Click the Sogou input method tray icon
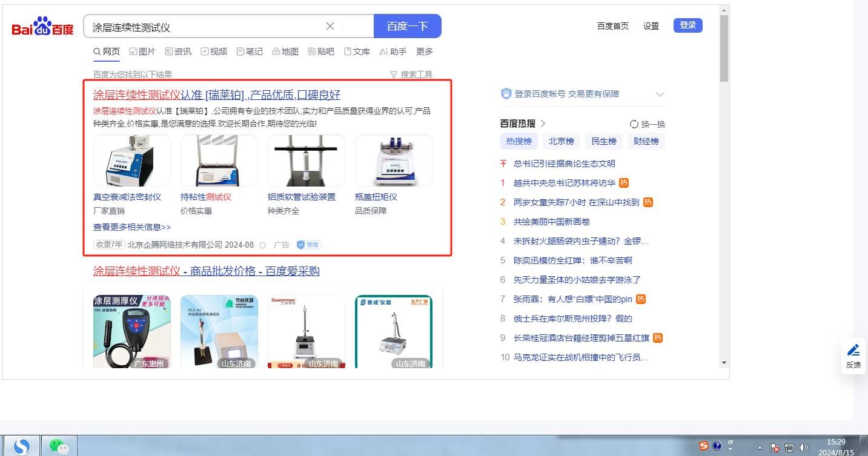This screenshot has height=456, width=868. [703, 446]
